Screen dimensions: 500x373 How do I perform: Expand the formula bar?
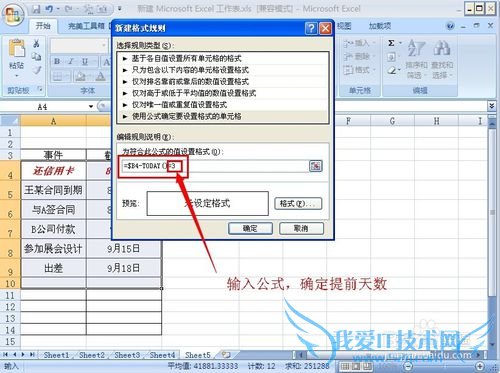tap(491, 106)
